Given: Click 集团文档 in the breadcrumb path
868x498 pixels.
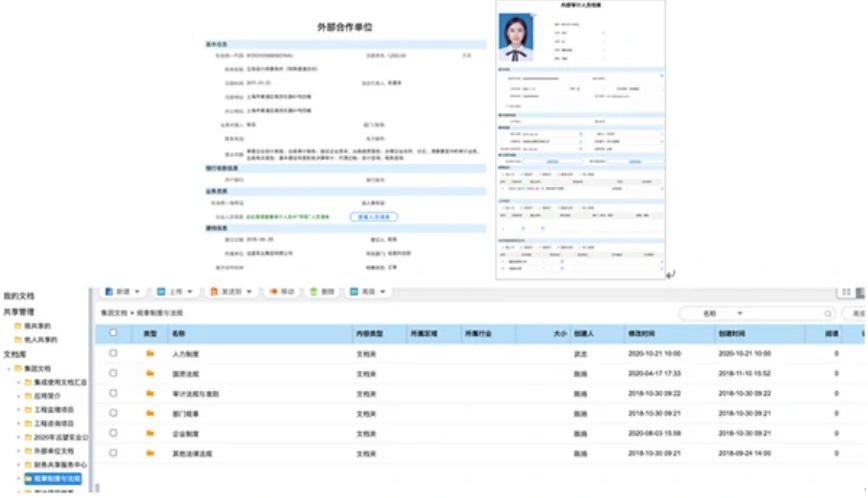Looking at the screenshot, I should (113, 314).
